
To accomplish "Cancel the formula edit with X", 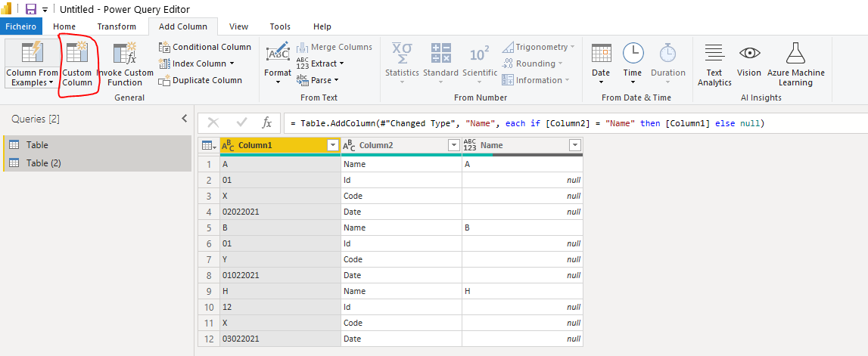I will point(213,122).
